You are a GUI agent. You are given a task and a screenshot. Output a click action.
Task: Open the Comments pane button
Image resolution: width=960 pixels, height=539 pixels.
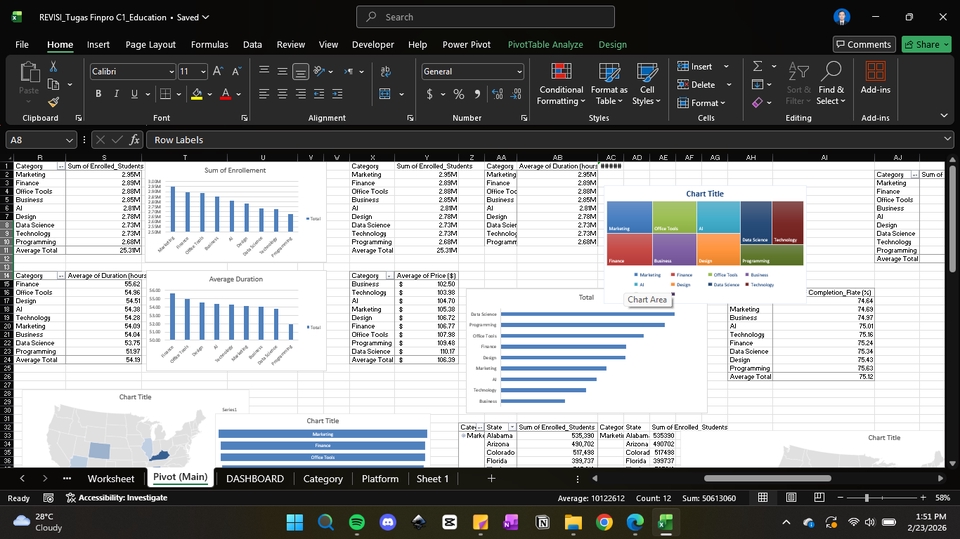(x=863, y=44)
